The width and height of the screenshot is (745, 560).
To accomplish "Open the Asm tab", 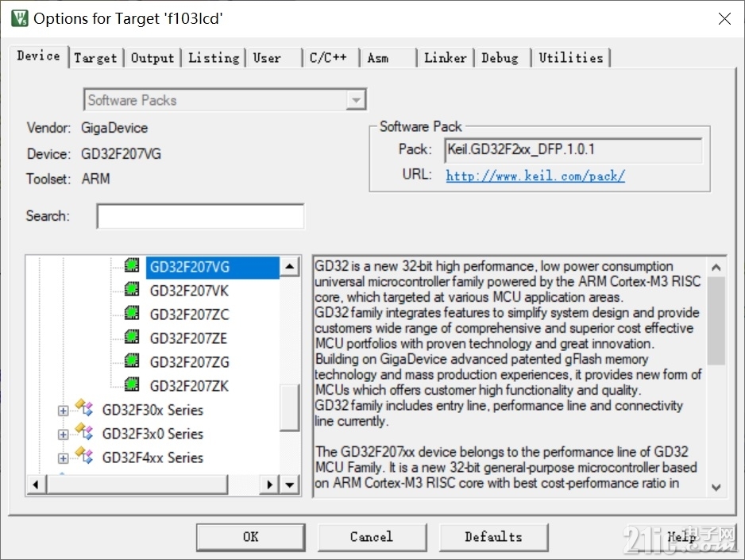I will click(x=388, y=58).
